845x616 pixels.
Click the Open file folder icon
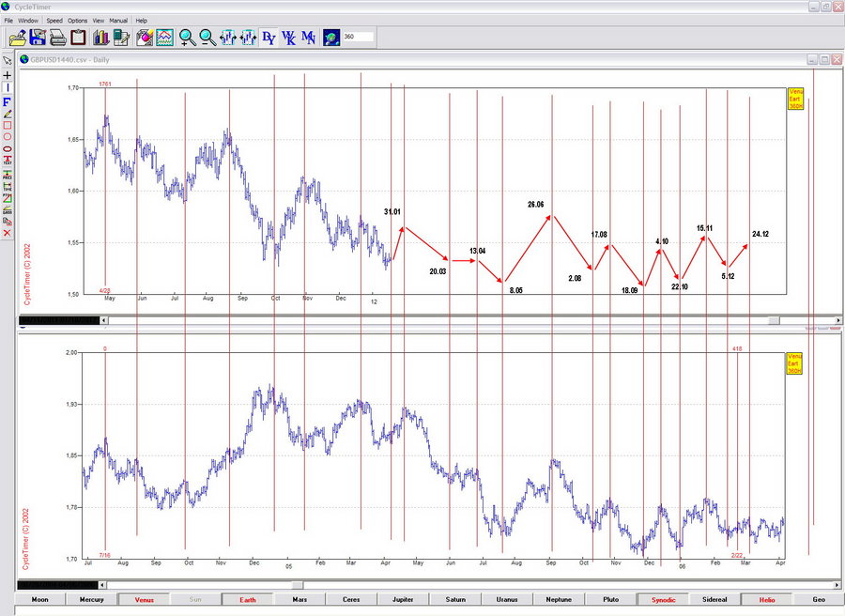17,38
